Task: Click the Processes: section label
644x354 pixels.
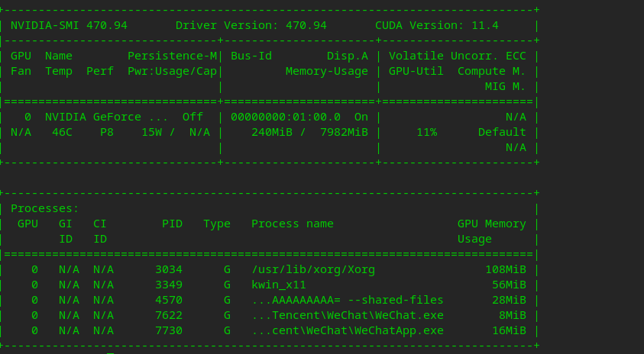Action: pyautogui.click(x=45, y=209)
